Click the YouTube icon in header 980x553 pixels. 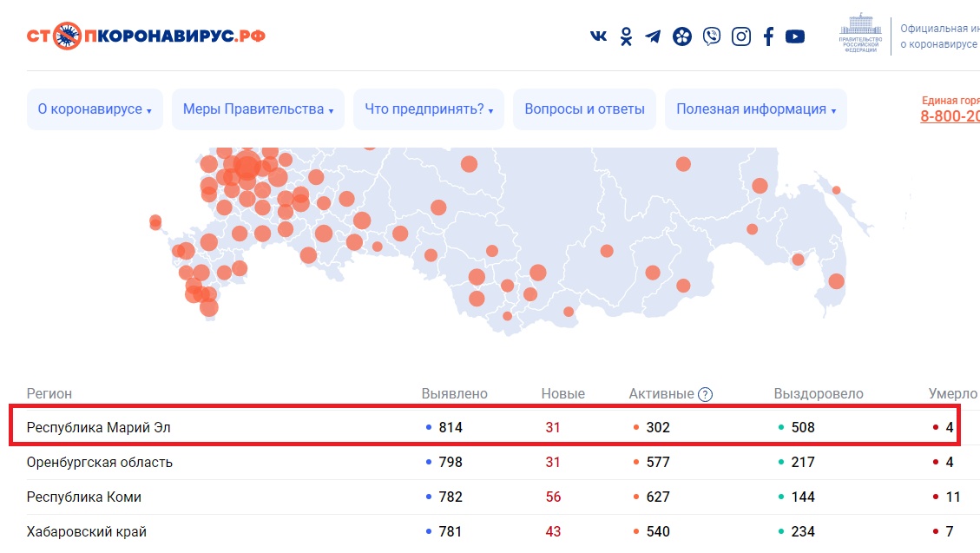(794, 36)
